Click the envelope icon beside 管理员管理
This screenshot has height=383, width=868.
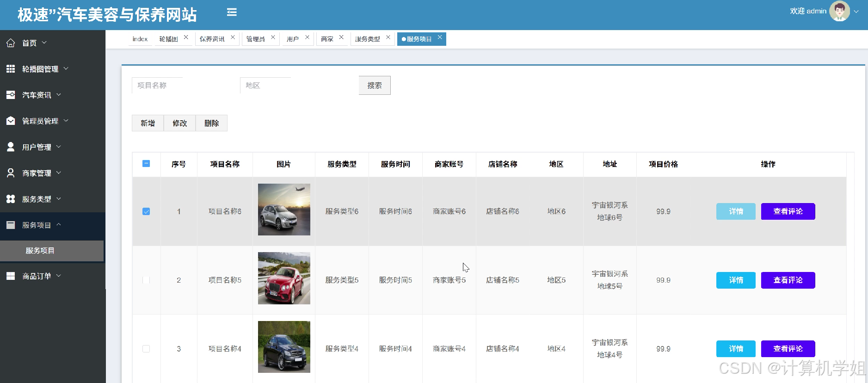11,121
